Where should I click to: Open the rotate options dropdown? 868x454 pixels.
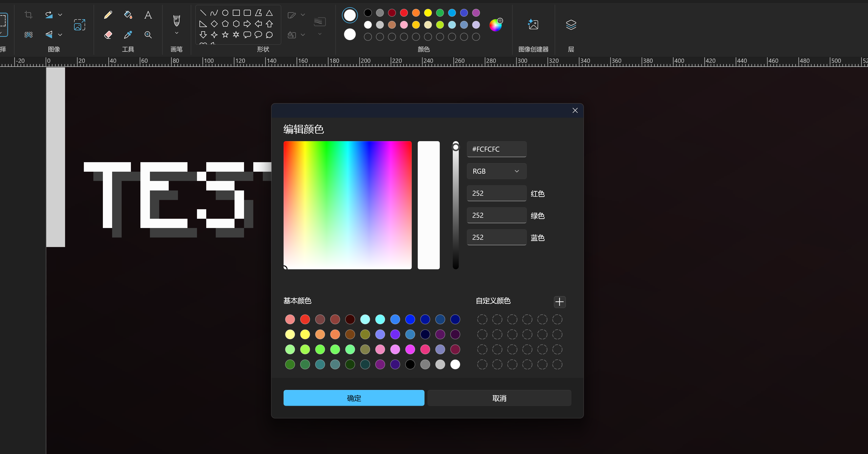pyautogui.click(x=60, y=15)
